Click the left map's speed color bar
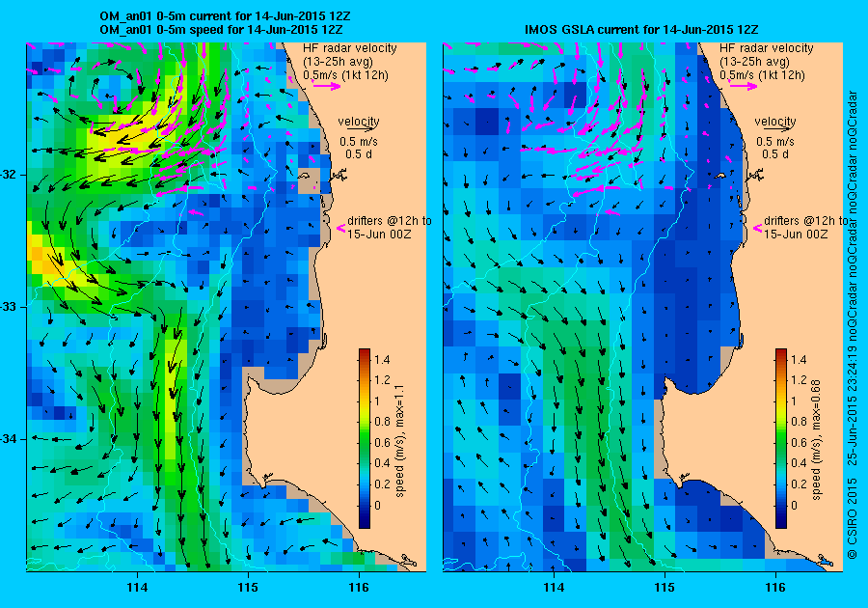This screenshot has width=868, height=608. pos(365,438)
